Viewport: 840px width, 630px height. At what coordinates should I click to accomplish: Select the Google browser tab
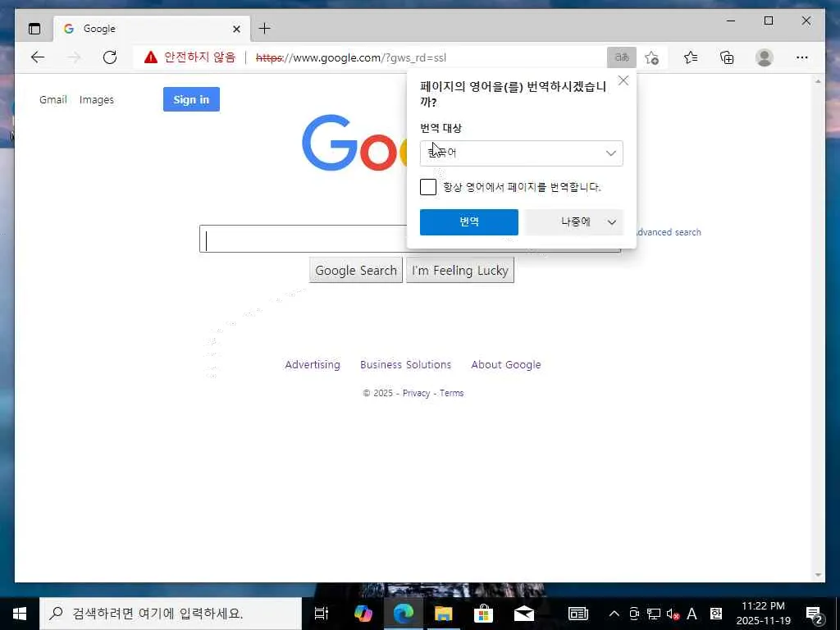pyautogui.click(x=152, y=29)
